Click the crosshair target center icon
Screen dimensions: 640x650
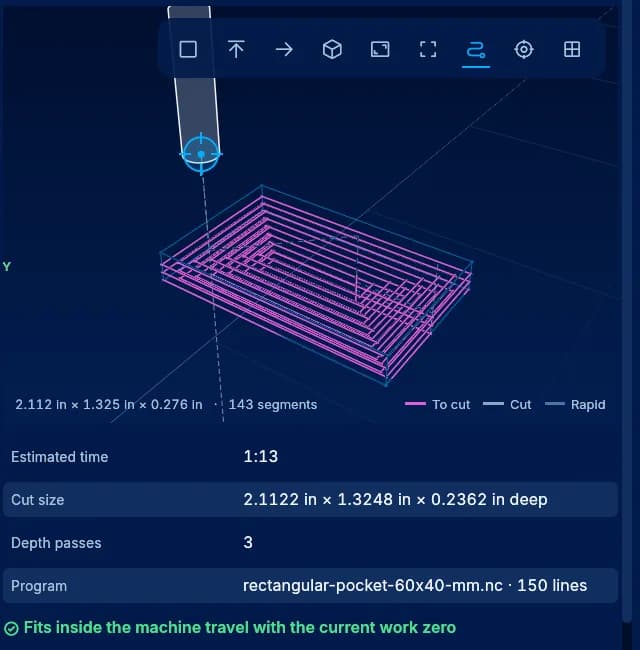coord(524,49)
